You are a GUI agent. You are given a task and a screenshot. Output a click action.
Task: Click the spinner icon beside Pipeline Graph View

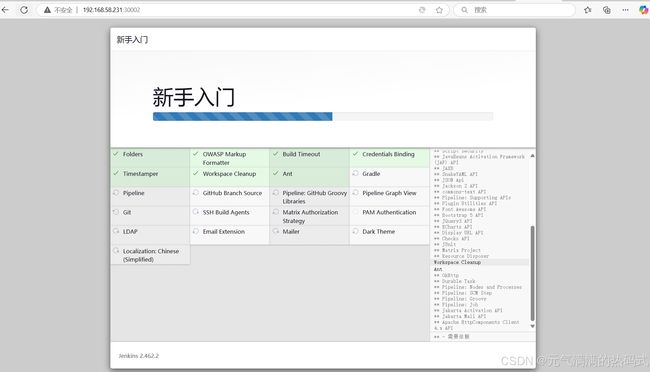[x=355, y=193]
